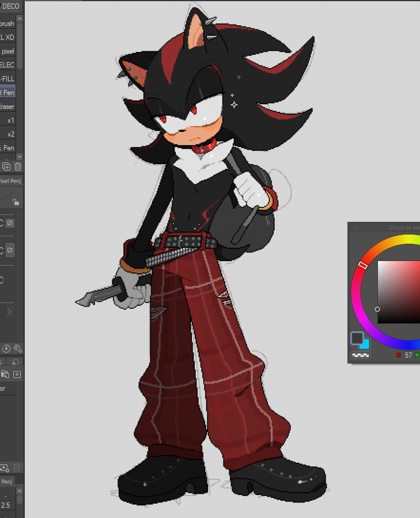
Task: Select the transparent color swatch
Action: tap(361, 356)
